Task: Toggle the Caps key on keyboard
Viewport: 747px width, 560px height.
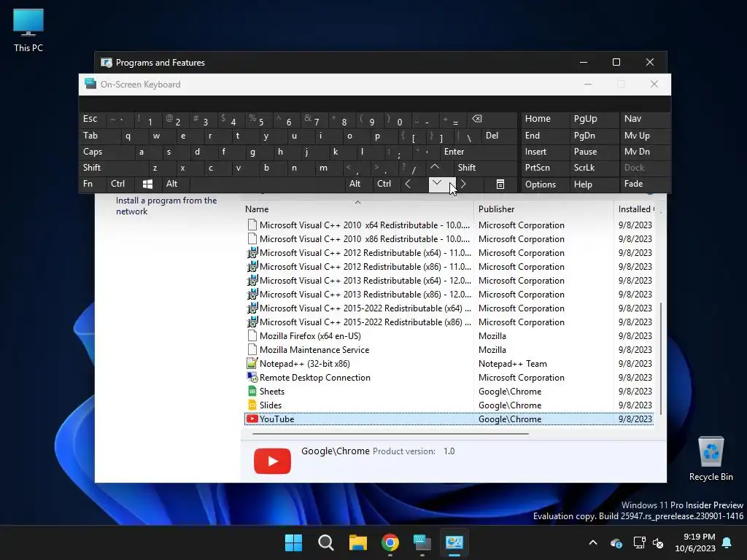Action: click(107, 152)
